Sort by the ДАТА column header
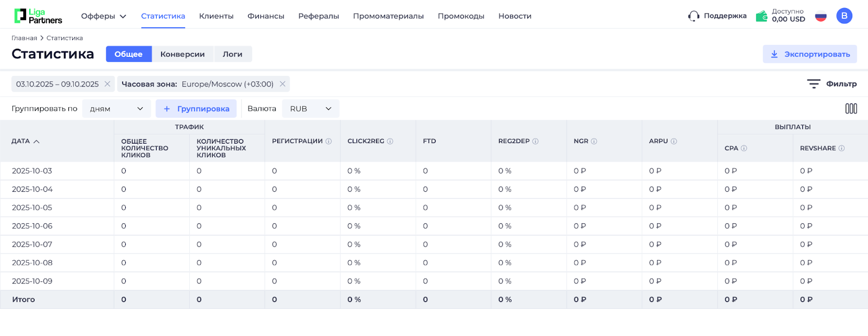 point(25,141)
